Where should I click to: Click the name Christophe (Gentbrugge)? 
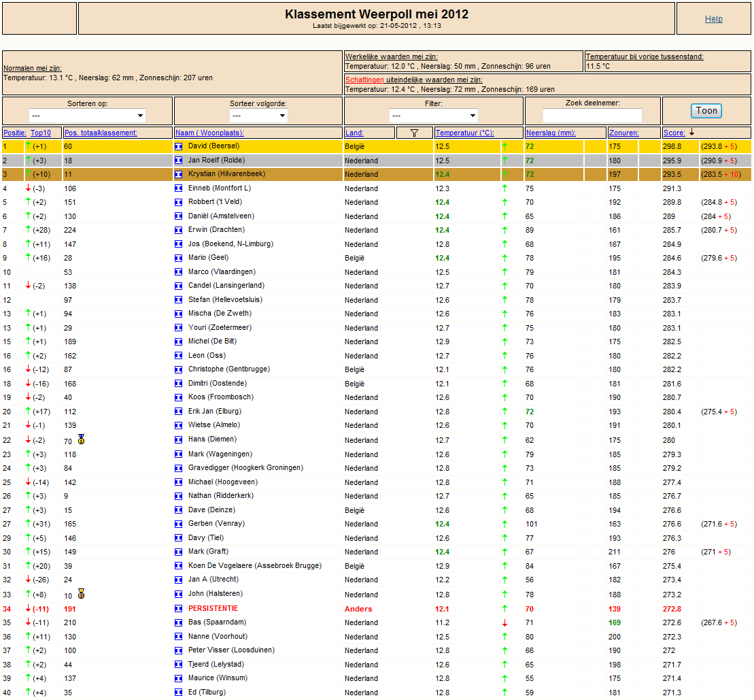tap(229, 369)
